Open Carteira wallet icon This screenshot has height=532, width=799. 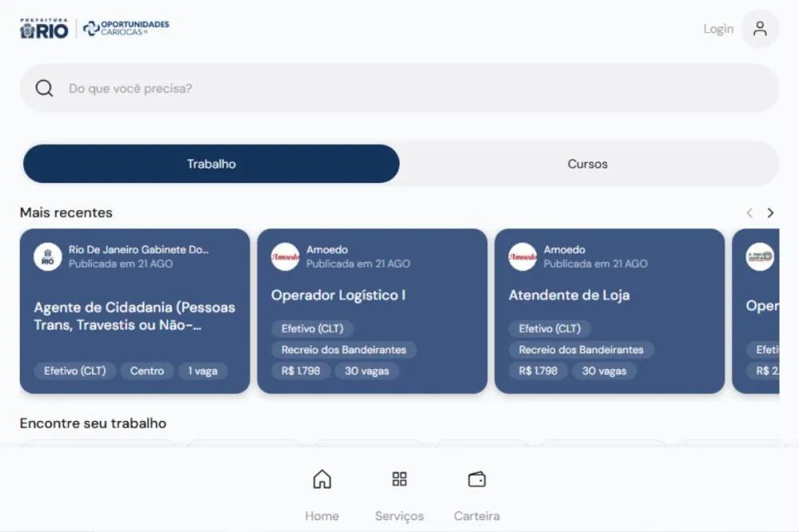(477, 479)
